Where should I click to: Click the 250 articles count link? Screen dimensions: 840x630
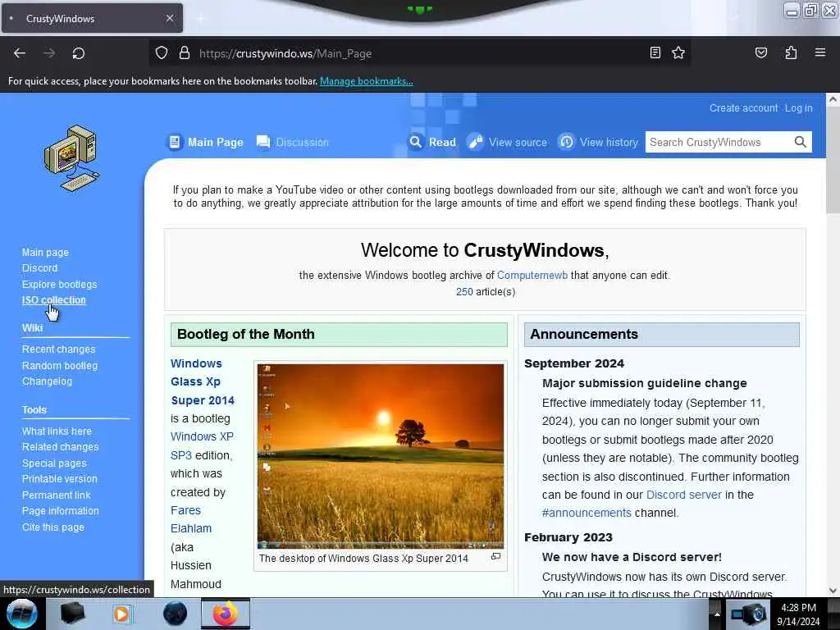[x=464, y=291]
